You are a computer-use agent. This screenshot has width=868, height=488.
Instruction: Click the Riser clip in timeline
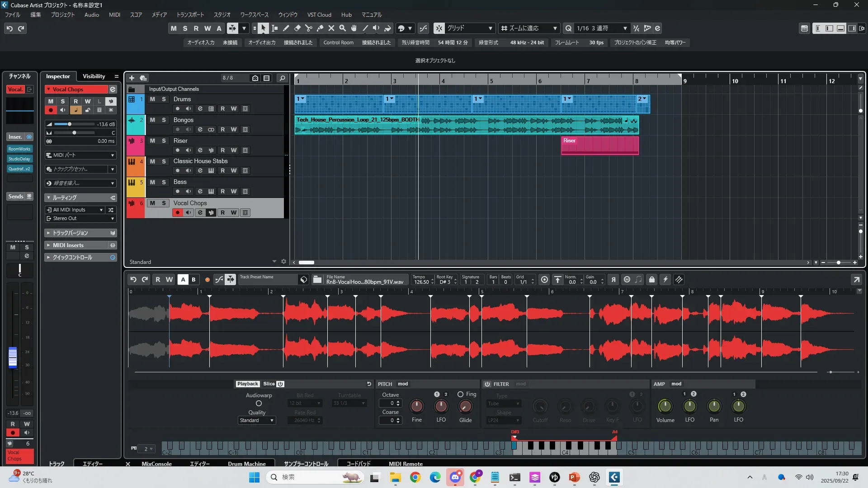pyautogui.click(x=599, y=146)
